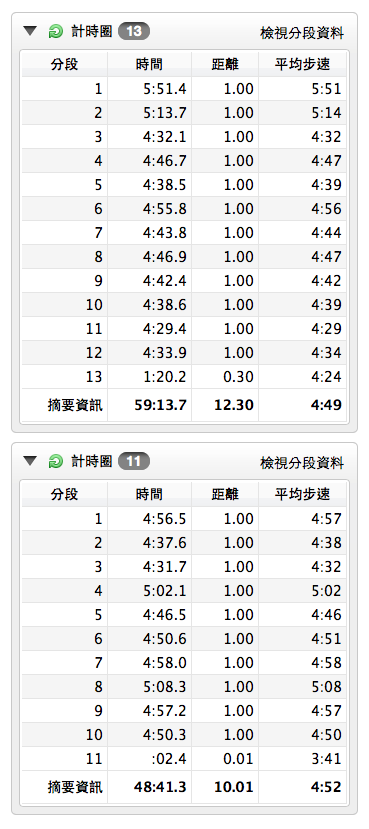Open 檢視分段資料 link in the top panel

coord(302,33)
